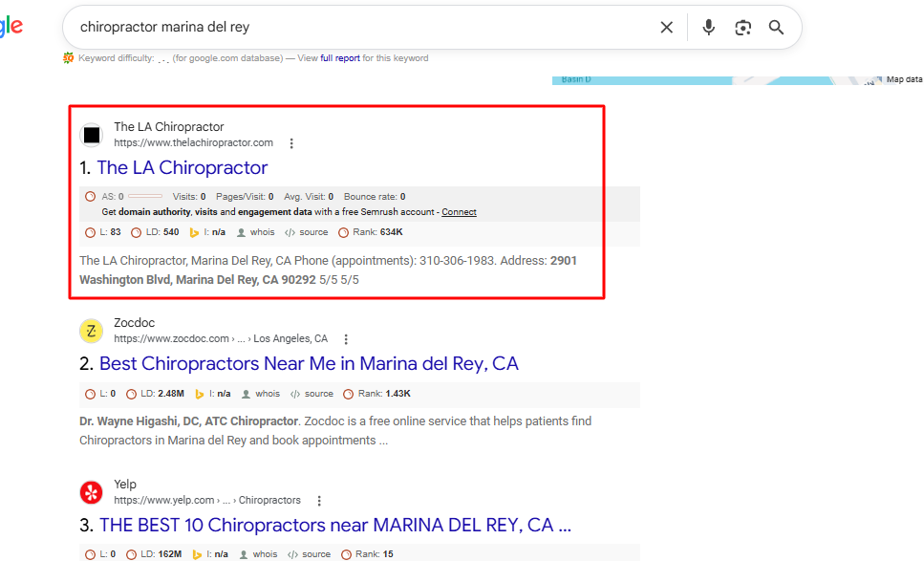Open whois for The LA Chiropractor
Image resolution: width=924 pixels, height=561 pixels.
coord(256,232)
